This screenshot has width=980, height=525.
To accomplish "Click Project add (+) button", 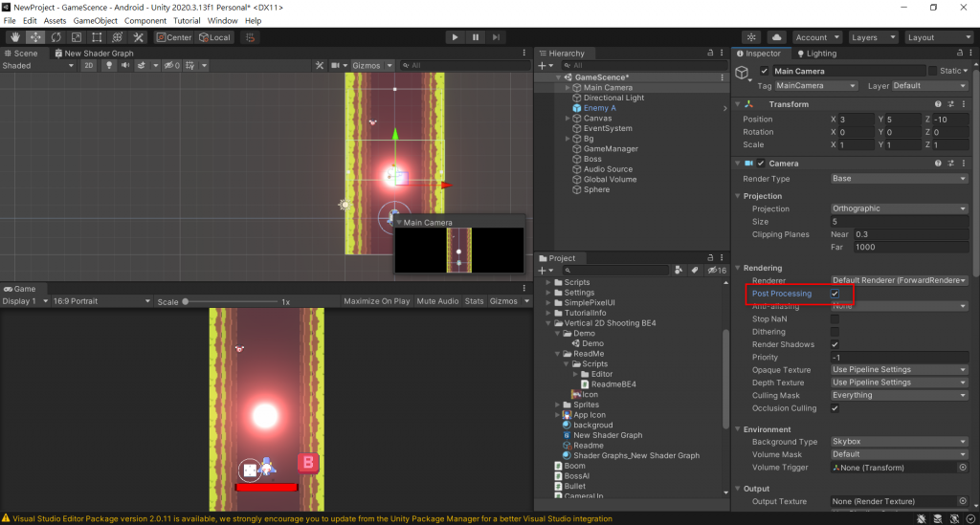I will pyautogui.click(x=542, y=271).
